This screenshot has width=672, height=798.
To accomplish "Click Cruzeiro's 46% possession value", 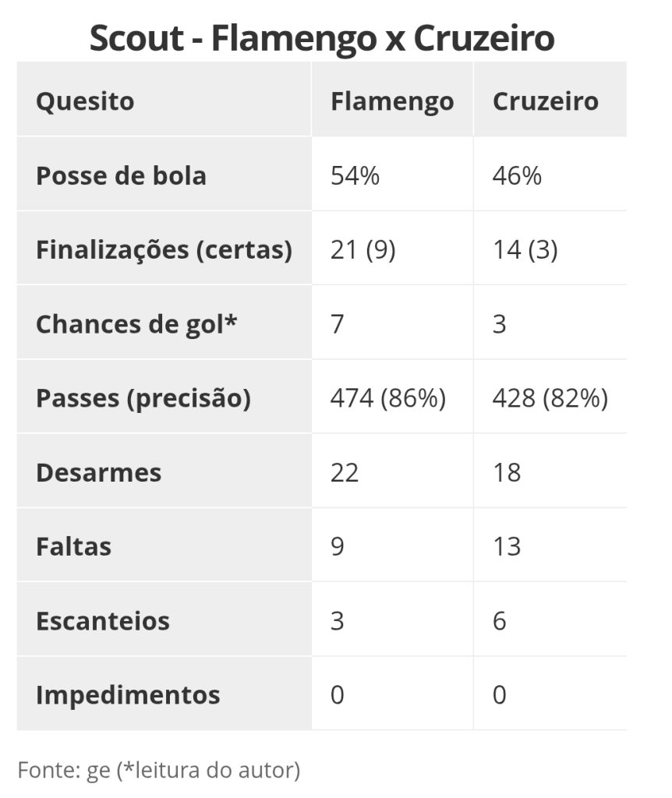I will (x=517, y=175).
